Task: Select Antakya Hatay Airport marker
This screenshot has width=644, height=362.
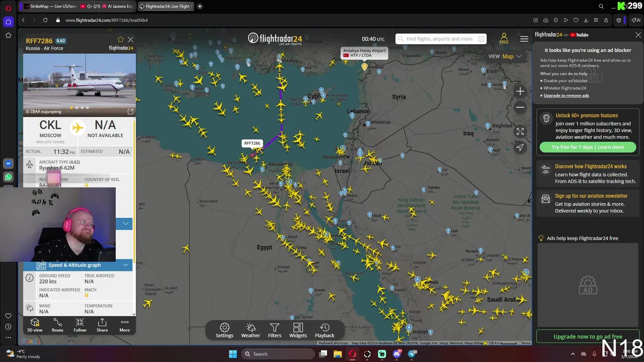Action: tap(364, 66)
